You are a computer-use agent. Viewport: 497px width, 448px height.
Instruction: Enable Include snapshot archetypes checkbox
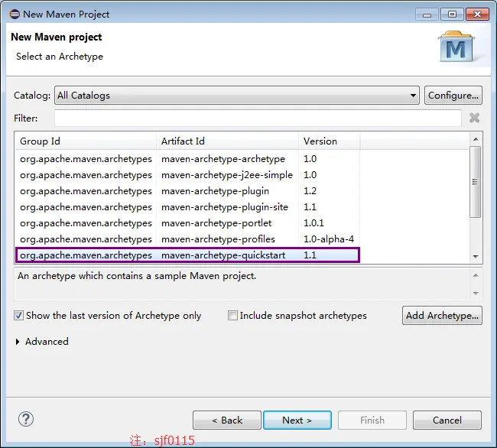click(x=232, y=316)
